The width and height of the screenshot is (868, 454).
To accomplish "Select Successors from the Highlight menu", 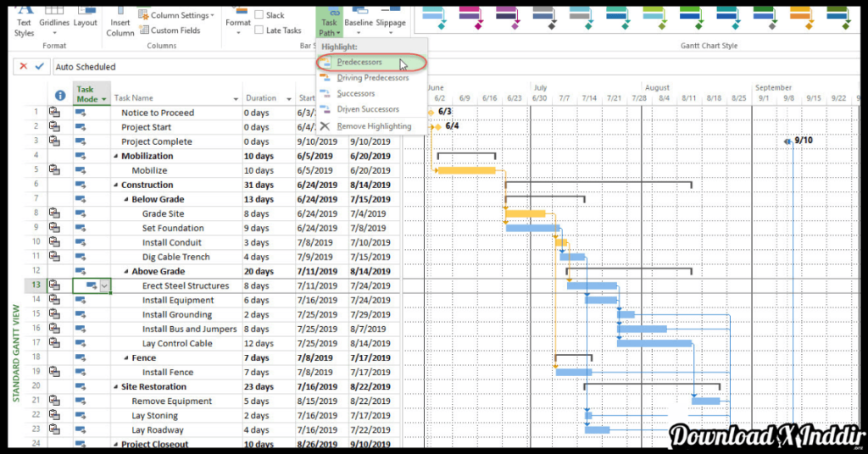I will click(x=355, y=94).
